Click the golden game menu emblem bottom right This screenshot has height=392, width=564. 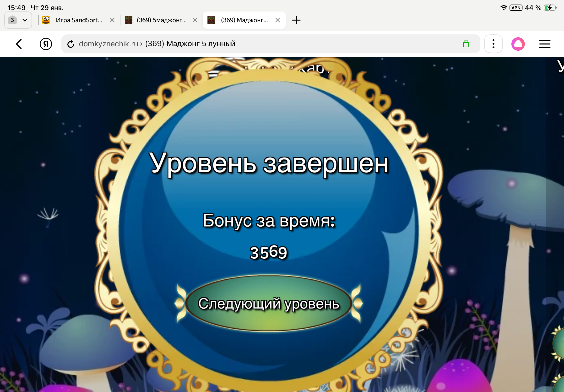click(x=561, y=344)
